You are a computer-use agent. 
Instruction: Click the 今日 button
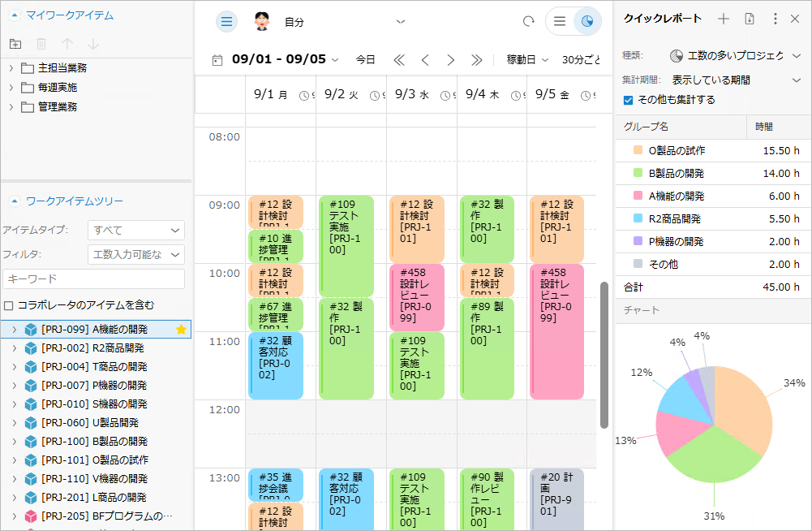pyautogui.click(x=365, y=60)
